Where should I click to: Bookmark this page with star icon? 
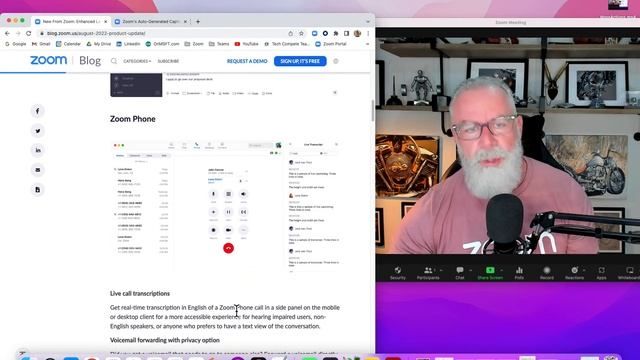(301, 33)
